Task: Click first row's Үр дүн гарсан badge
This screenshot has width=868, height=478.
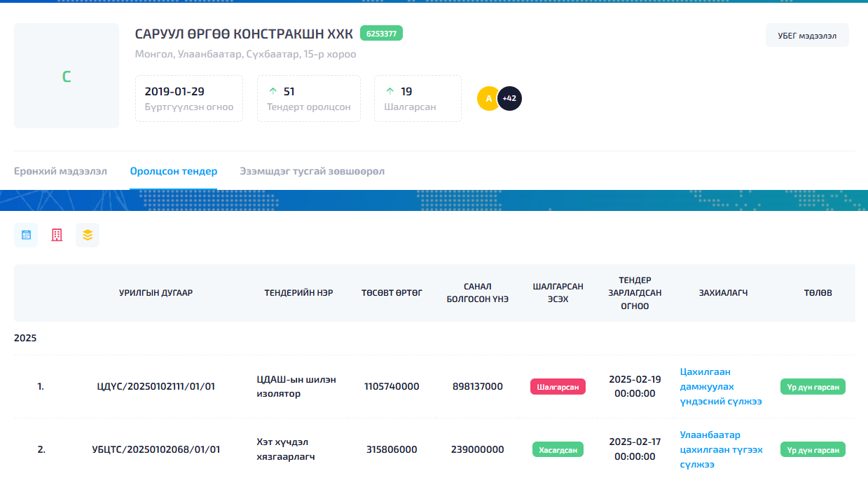Action: [x=813, y=387]
